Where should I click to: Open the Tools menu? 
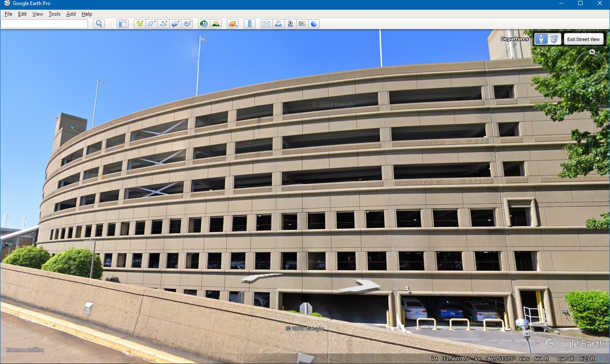tap(54, 14)
